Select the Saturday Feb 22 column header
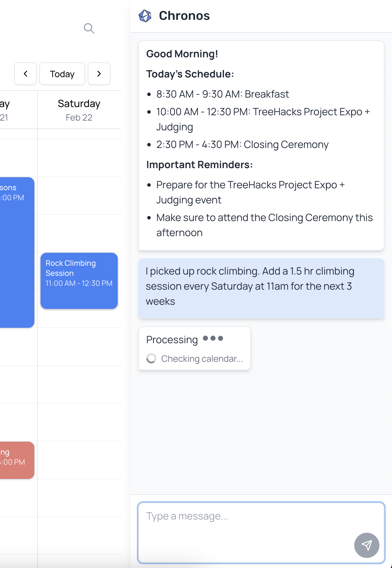Image resolution: width=392 pixels, height=568 pixels. (x=79, y=110)
